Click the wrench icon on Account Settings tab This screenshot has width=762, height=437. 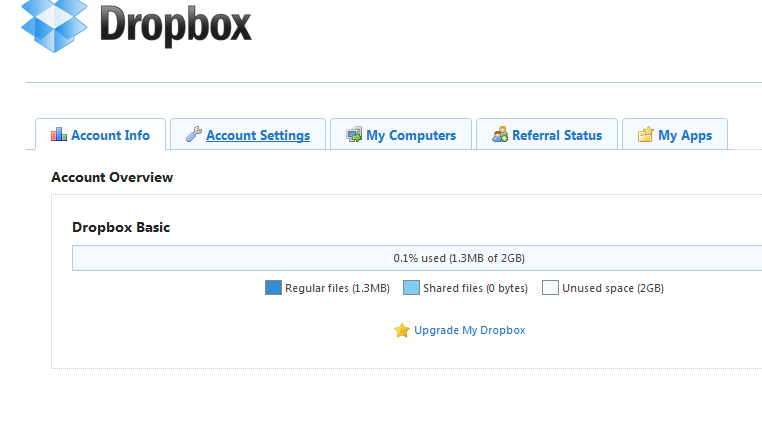(194, 134)
